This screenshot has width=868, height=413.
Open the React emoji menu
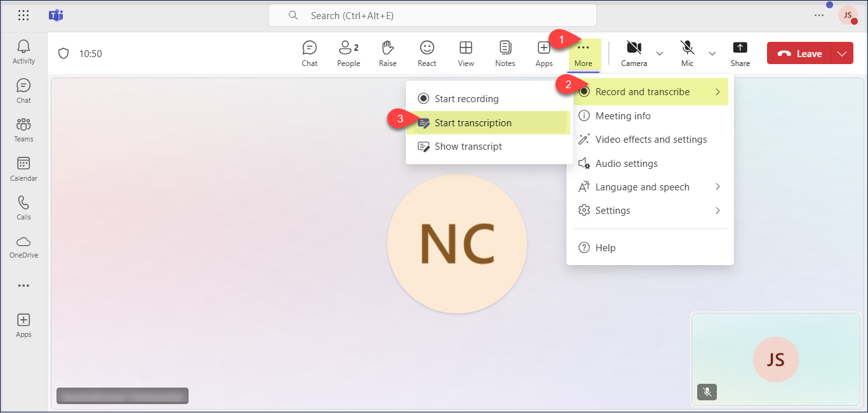(x=427, y=53)
